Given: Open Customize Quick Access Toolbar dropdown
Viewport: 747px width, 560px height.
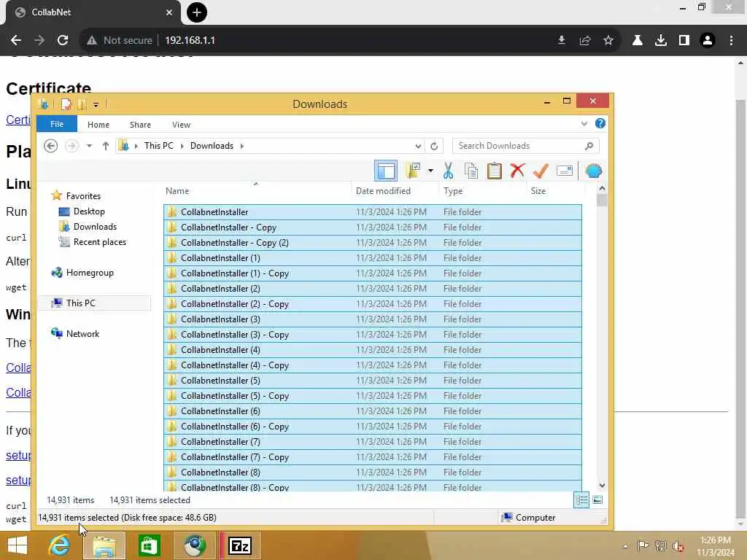Looking at the screenshot, I should (96, 104).
